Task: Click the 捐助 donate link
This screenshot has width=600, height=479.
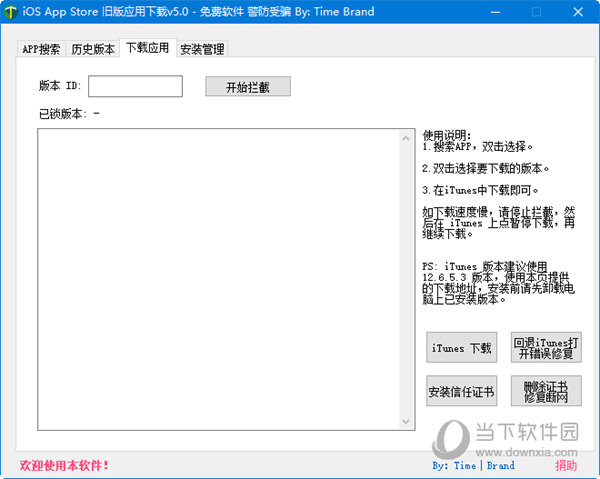Action: point(566,466)
